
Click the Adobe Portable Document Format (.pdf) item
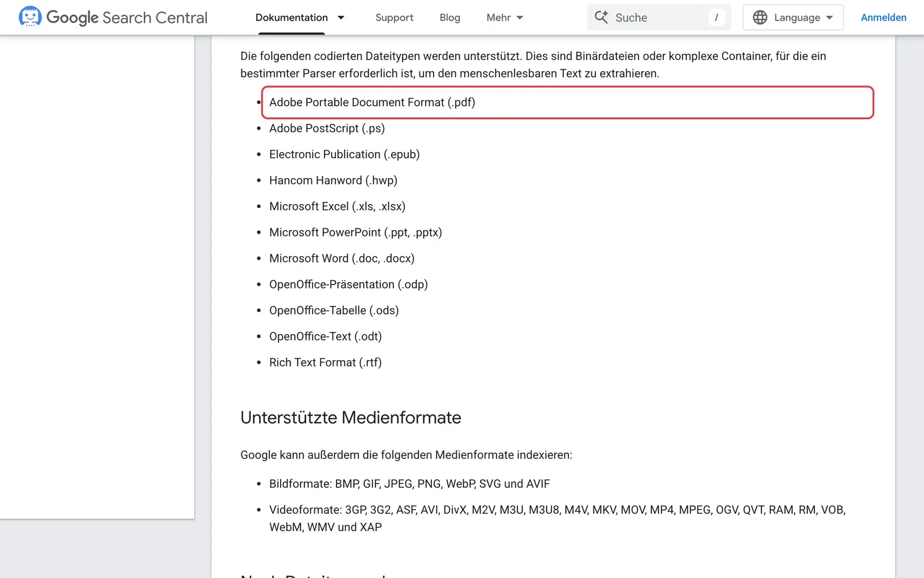click(x=372, y=102)
